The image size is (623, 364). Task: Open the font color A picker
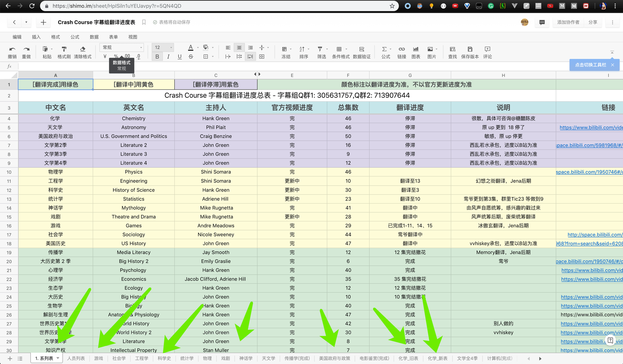pos(191,48)
